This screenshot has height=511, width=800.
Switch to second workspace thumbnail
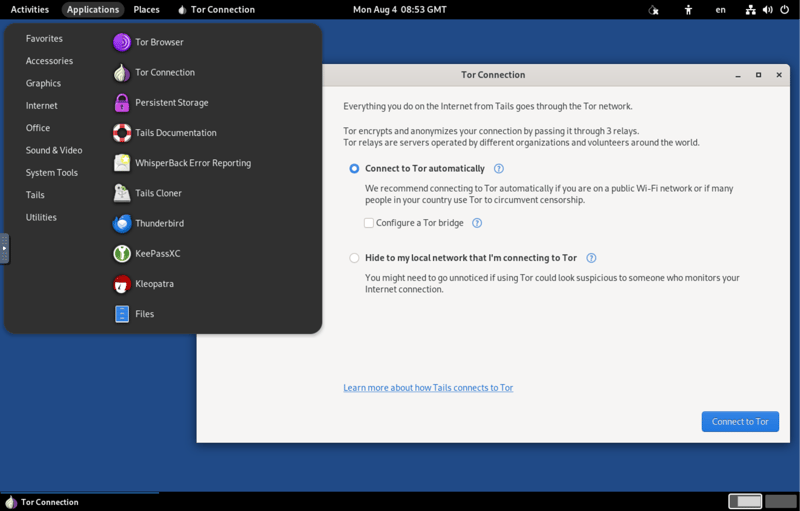(781, 501)
